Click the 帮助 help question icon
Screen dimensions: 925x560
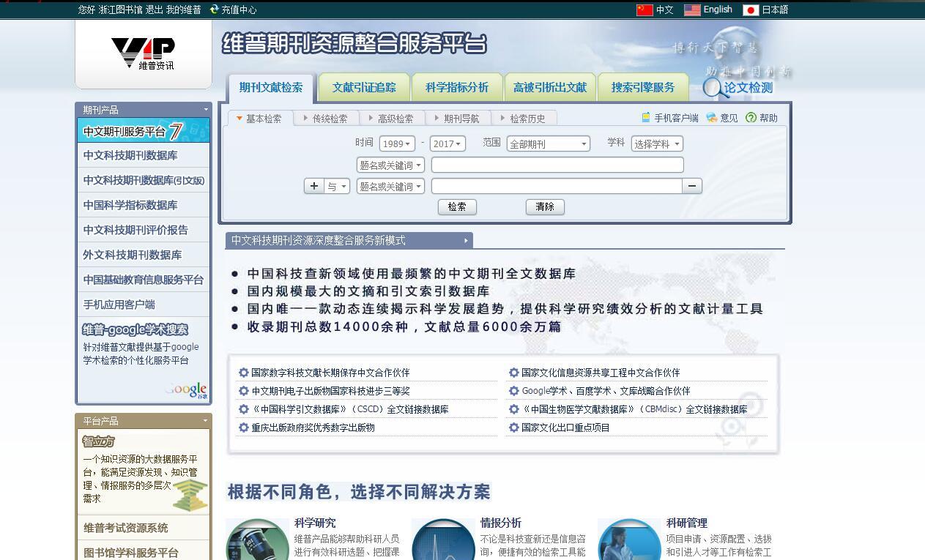click(x=751, y=117)
